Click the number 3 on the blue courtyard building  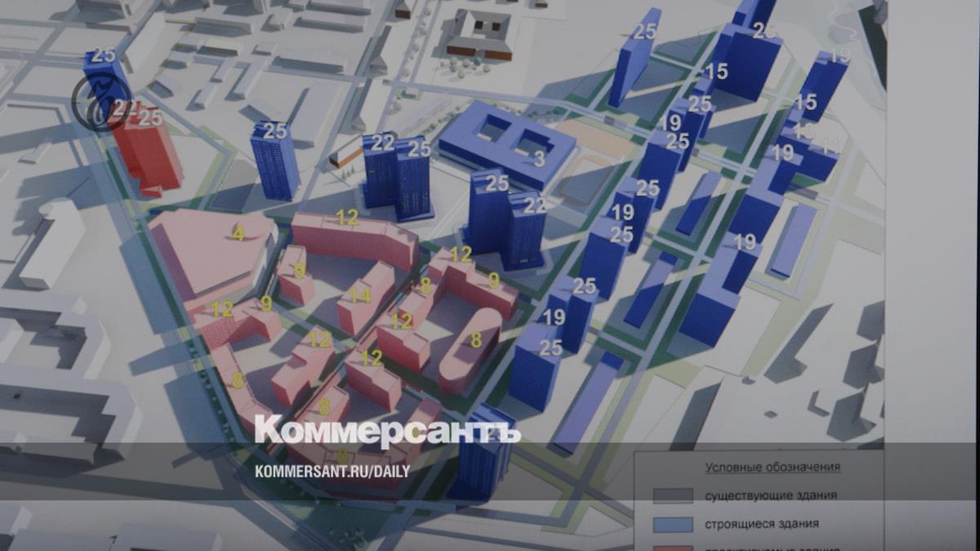tap(539, 159)
